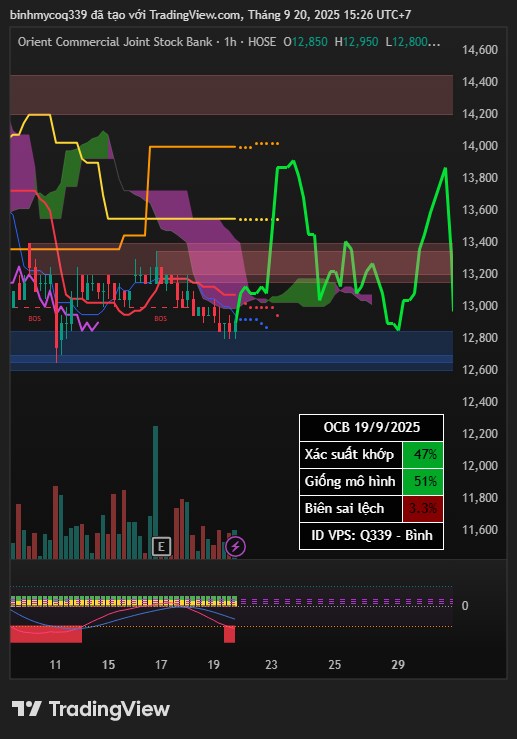
Task: Click the OCB 19/9/2025 table header
Action: pos(371,427)
